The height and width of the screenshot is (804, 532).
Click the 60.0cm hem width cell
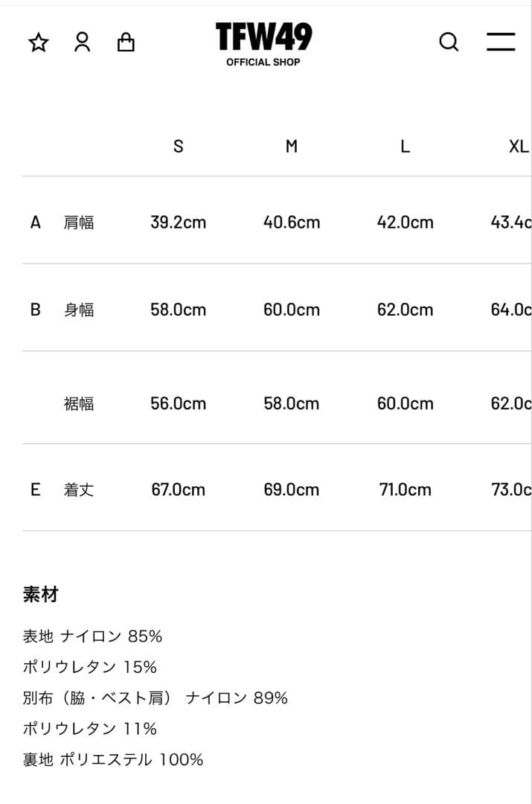pos(405,403)
